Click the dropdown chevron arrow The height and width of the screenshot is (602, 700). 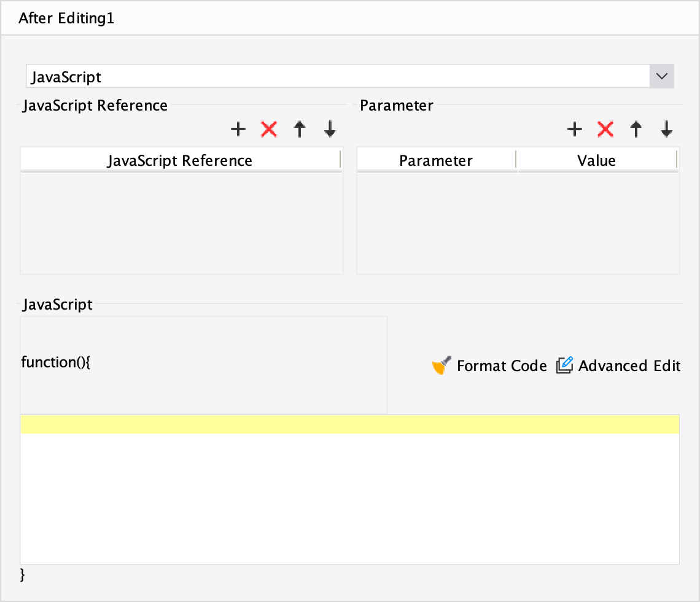point(661,76)
